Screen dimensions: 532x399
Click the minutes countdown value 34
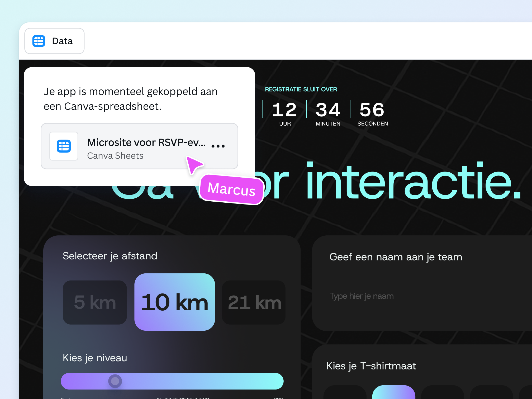point(328,110)
